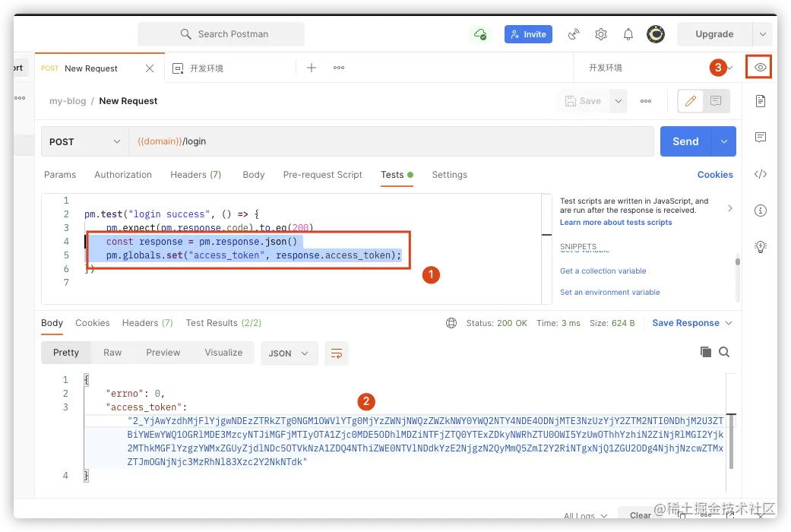This screenshot has width=791, height=532.
Task: Select the Preview view
Action: coord(163,353)
